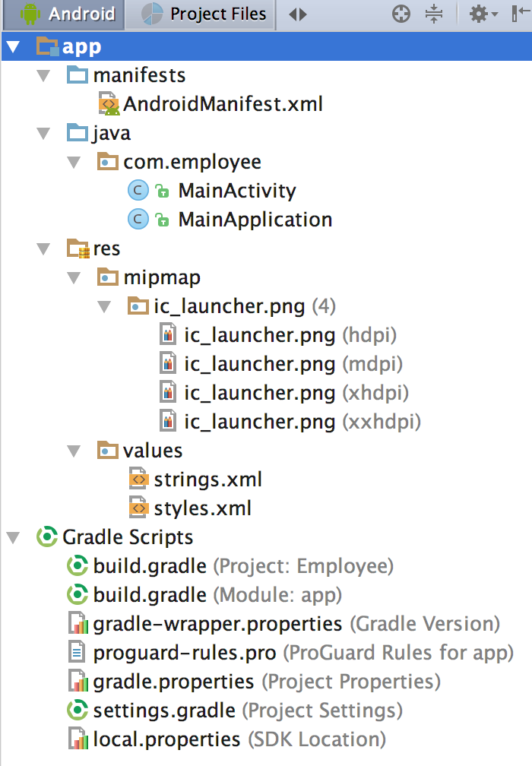Click the scroll from source crosshair icon
Viewport: 532px width, 766px height.
401,14
